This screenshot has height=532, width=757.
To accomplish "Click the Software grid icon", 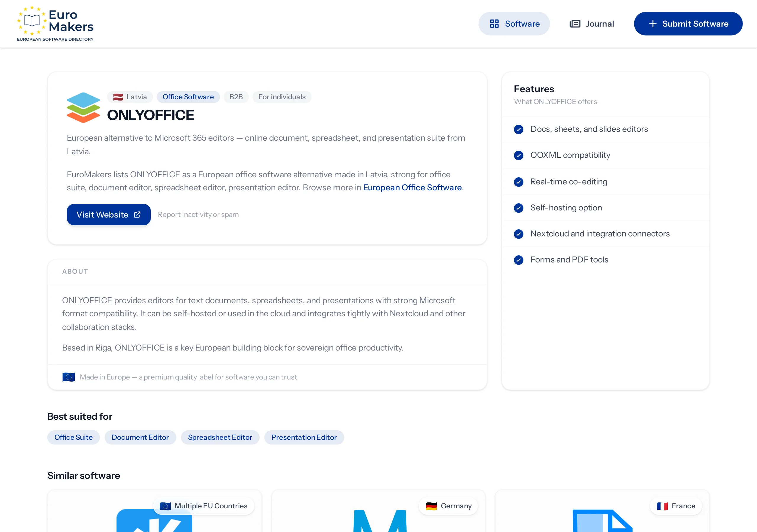I will (x=494, y=24).
